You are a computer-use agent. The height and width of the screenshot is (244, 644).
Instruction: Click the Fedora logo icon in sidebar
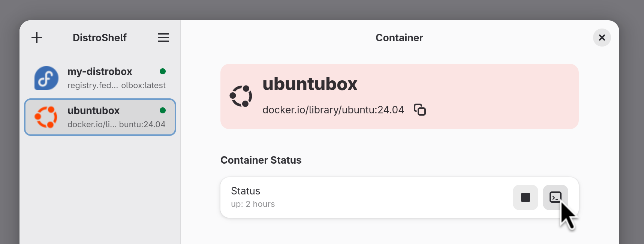(46, 78)
